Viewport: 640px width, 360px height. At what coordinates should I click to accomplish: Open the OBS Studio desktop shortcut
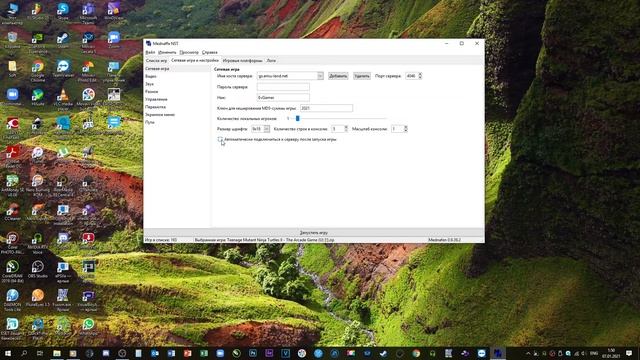[x=38, y=269]
